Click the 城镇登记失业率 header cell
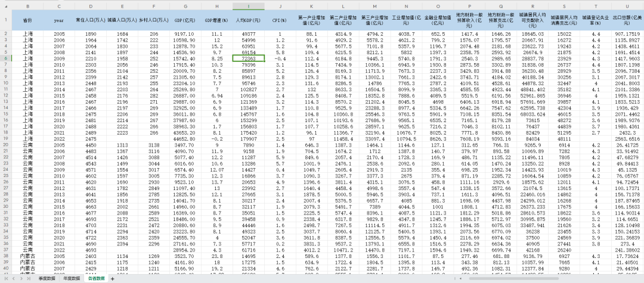This screenshot has width=644, height=283. pos(596,20)
